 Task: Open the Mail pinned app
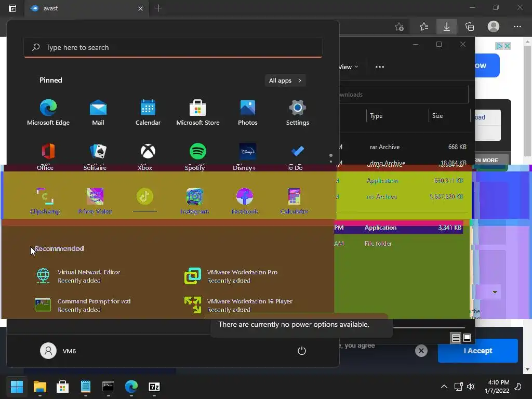click(x=98, y=113)
